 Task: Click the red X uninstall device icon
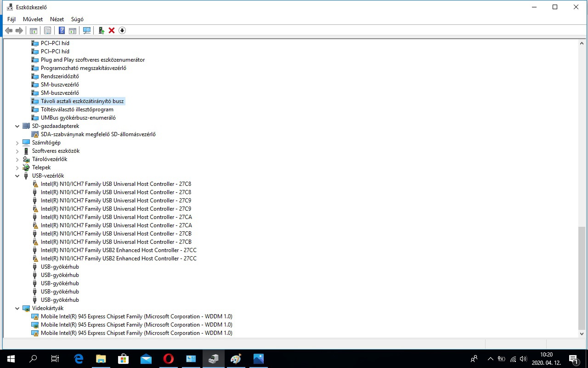click(x=112, y=30)
